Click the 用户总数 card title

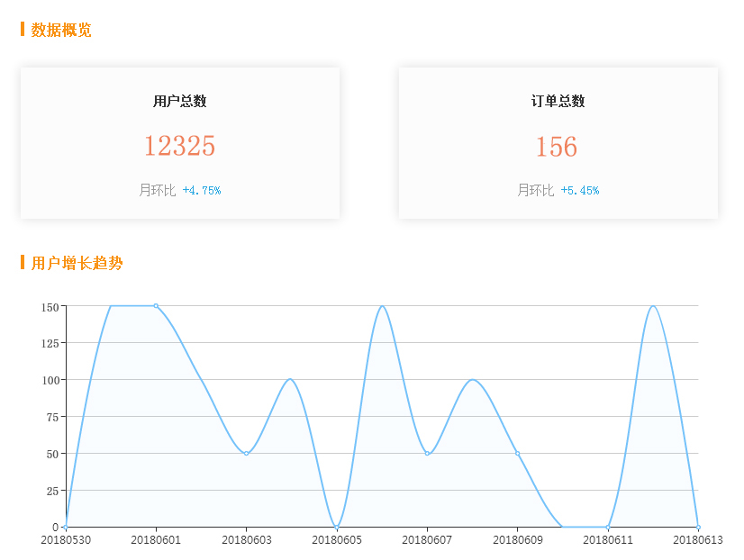(179, 101)
